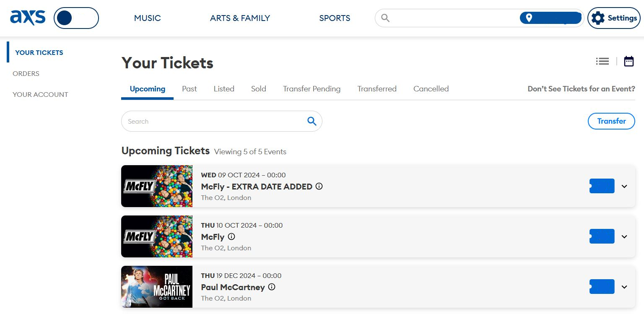Open the Sold tab
The height and width of the screenshot is (314, 644).
coord(259,89)
